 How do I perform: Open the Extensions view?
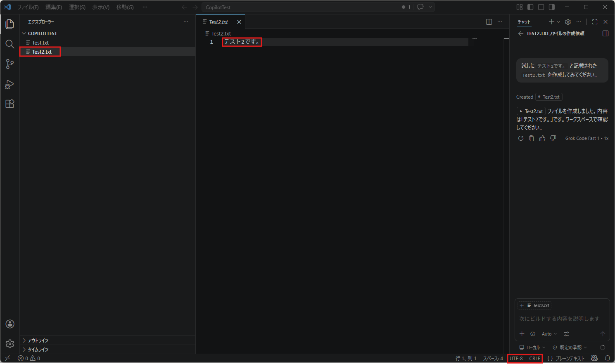coord(10,104)
